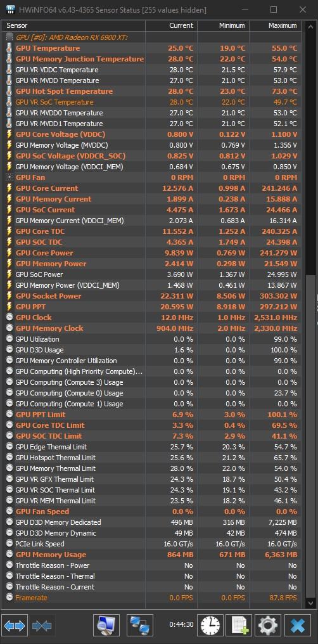Screen dimensions: 318x644
Task: Click the dial icon beside Throttle Reason - Thermal
Action: click(x=10, y=576)
